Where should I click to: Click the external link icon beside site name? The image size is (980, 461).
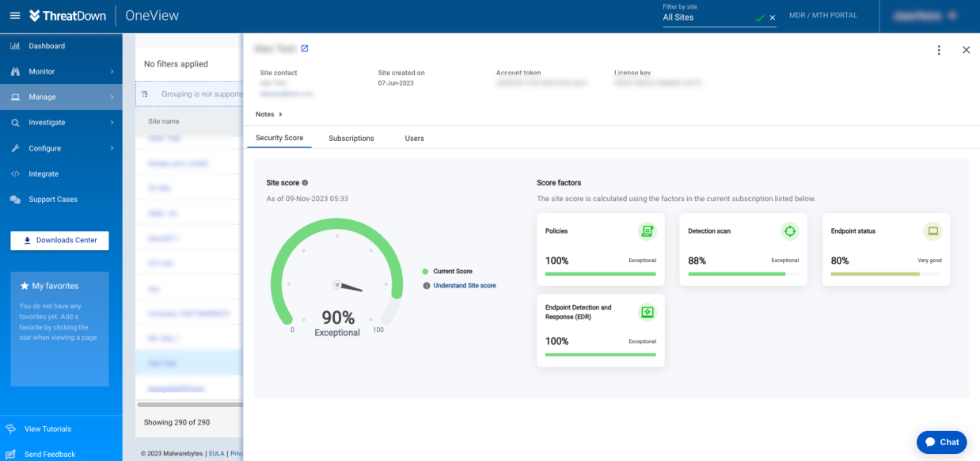305,49
